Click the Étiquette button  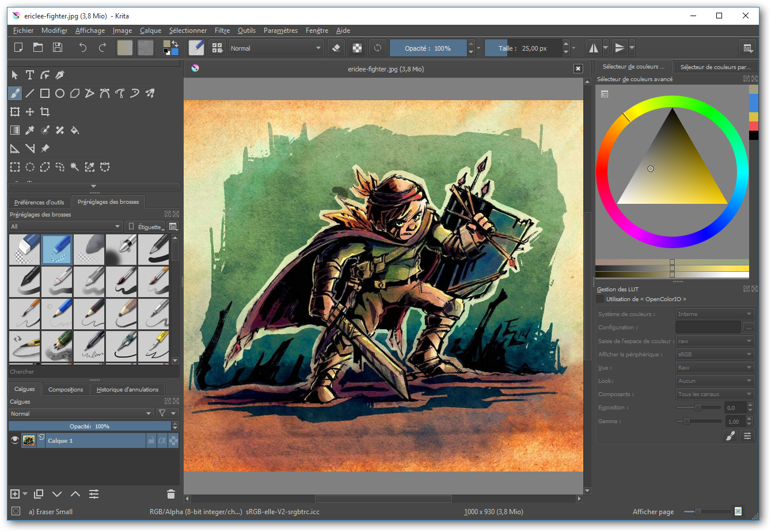[x=145, y=226]
